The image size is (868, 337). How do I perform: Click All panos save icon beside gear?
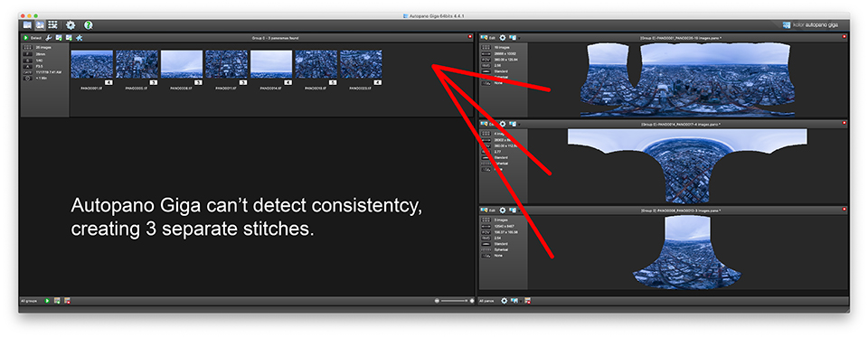[514, 301]
